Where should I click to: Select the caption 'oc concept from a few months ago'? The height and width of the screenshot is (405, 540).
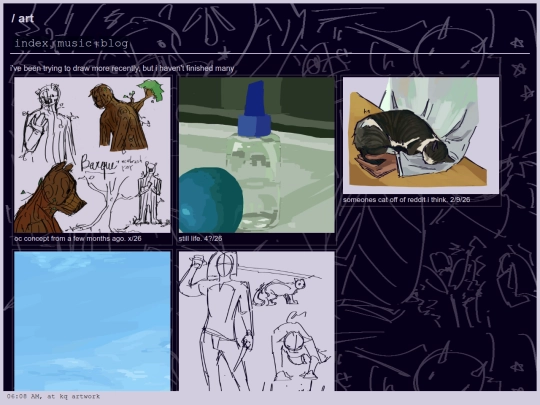pyautogui.click(x=70, y=238)
